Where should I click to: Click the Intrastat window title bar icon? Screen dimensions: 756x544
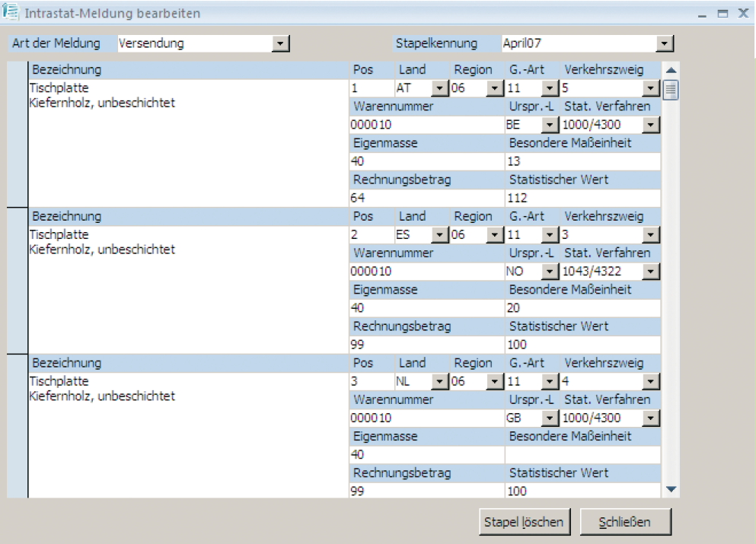tap(11, 13)
